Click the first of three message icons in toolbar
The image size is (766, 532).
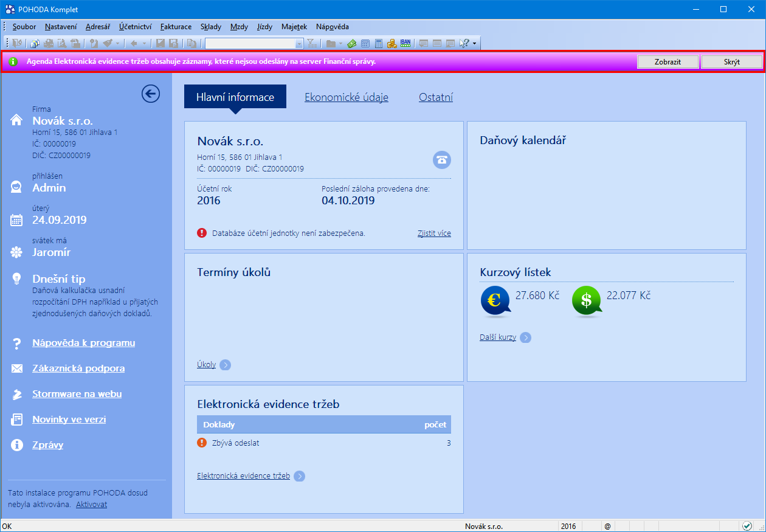pos(424,43)
